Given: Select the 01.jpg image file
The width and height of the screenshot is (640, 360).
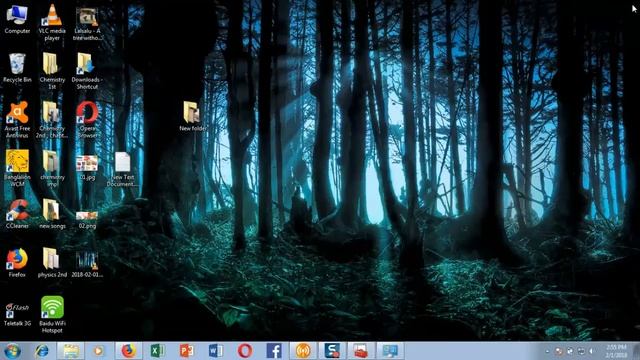Looking at the screenshot, I should coord(87,167).
